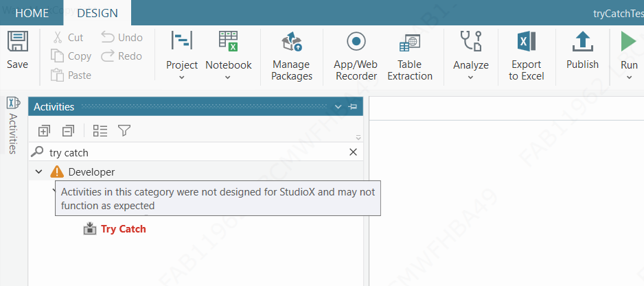Select the Developer category row
644x286 pixels.
point(196,171)
